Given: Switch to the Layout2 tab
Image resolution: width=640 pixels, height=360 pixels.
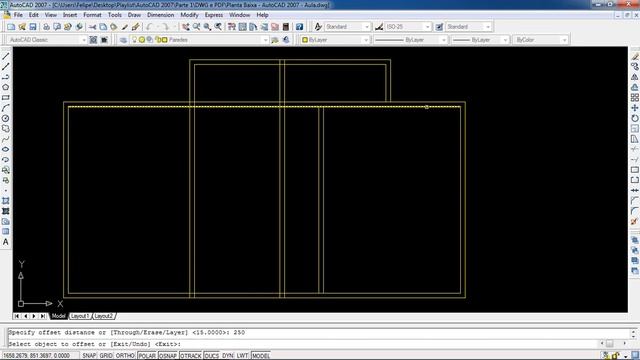Looking at the screenshot, I should 104,316.
